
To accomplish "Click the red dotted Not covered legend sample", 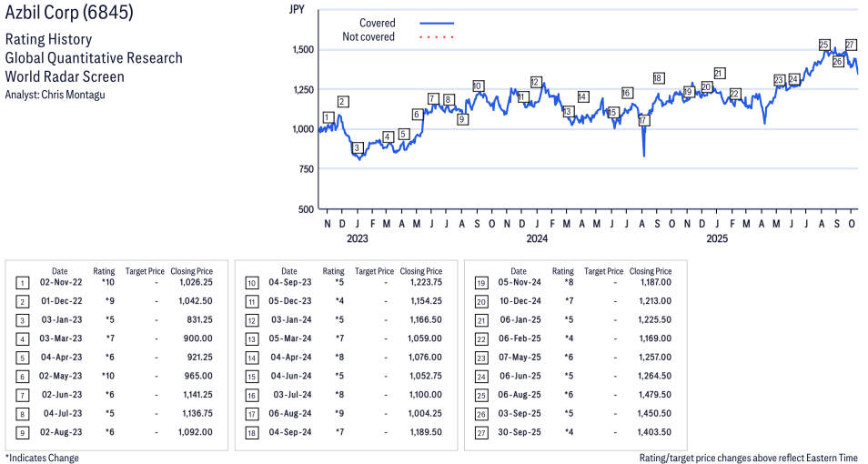I will pyautogui.click(x=437, y=37).
